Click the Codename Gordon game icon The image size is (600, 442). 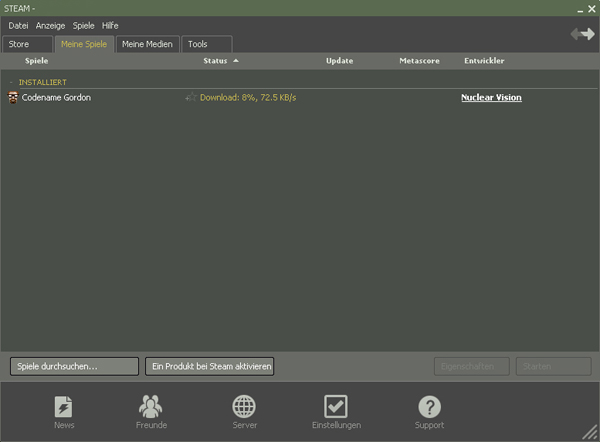coord(13,98)
